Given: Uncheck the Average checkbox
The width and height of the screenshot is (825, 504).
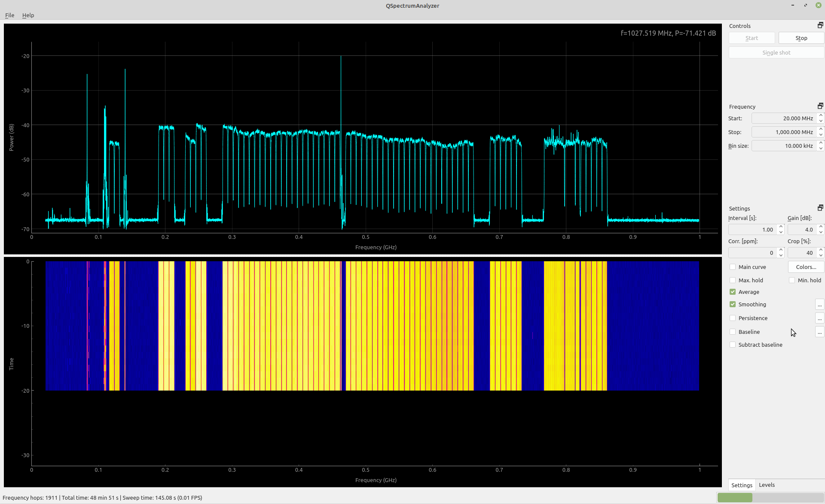Looking at the screenshot, I should coord(733,292).
